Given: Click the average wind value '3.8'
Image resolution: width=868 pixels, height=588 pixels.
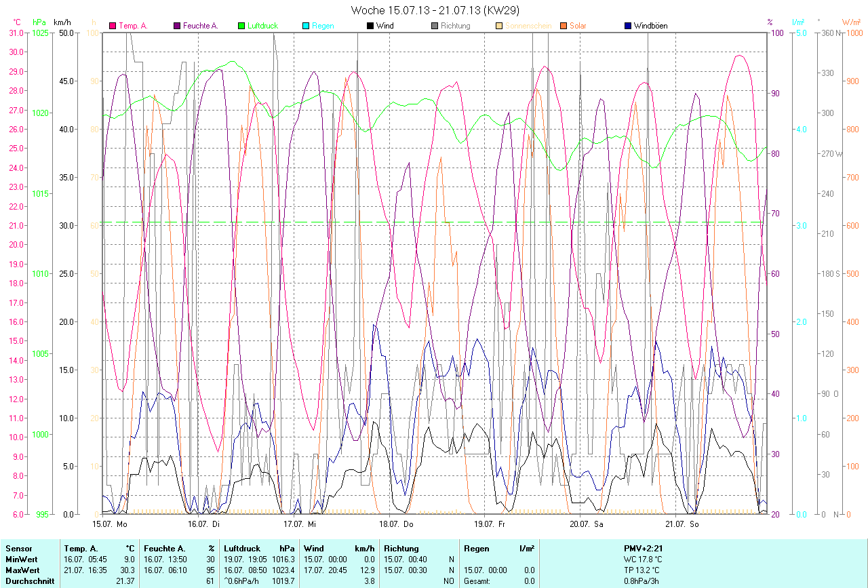Looking at the screenshot, I should 369,581.
